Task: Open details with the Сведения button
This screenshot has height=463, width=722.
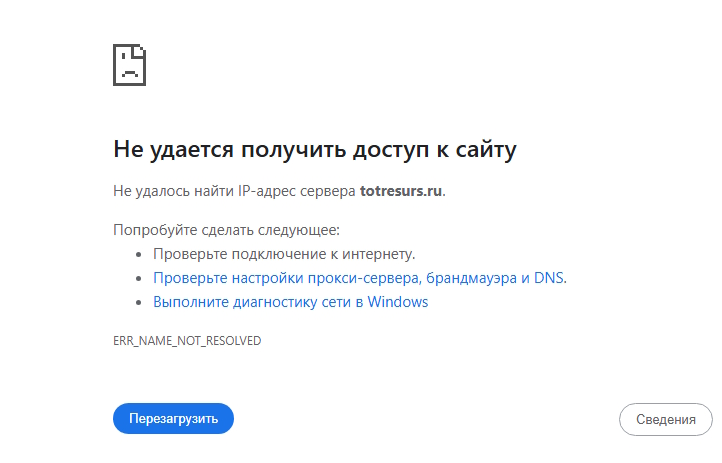Action: (x=665, y=419)
